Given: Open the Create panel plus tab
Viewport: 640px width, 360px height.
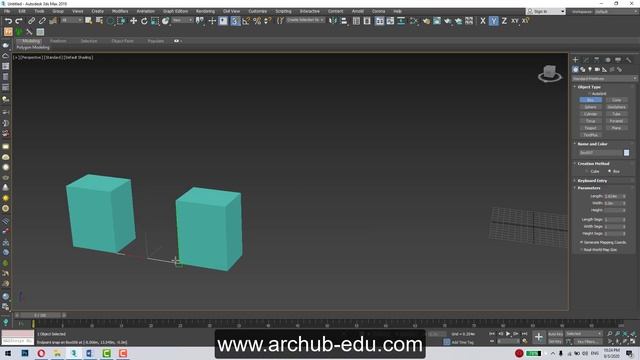Looking at the screenshot, I should (x=576, y=60).
